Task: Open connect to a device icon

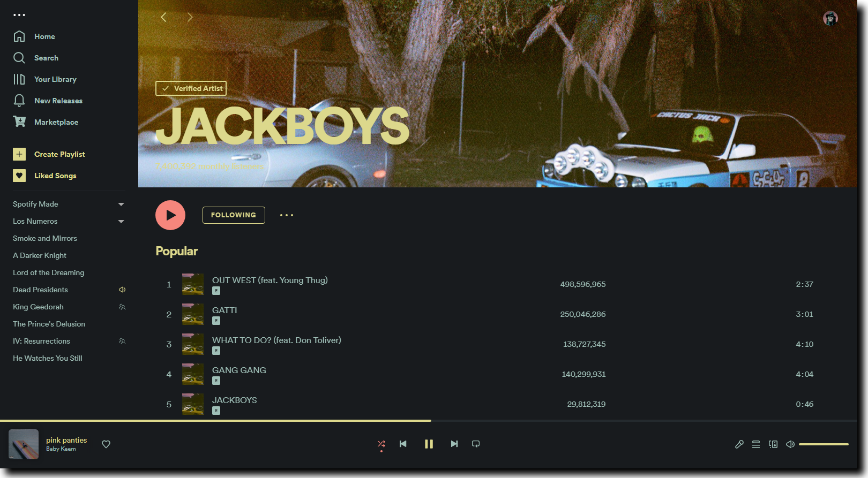Action: coord(773,444)
